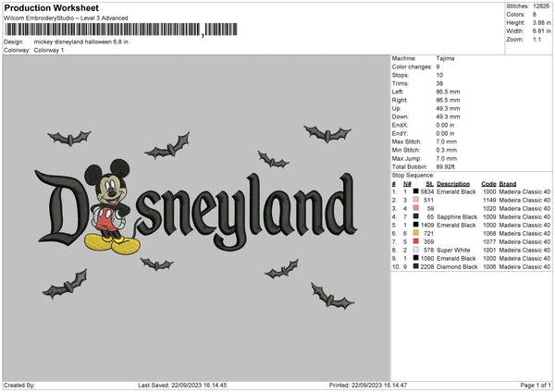Select the Wilcom EmbroideryStudio Level 3 Advanced line

[x=66, y=18]
